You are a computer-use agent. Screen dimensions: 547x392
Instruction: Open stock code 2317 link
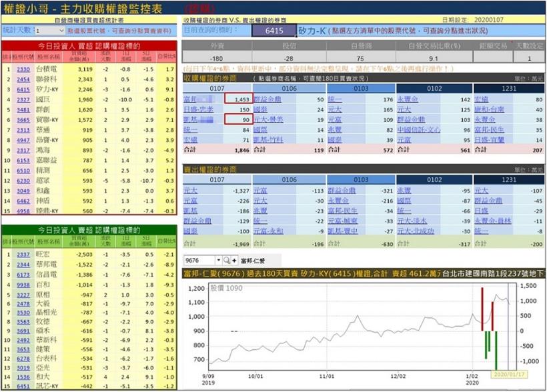pyautogui.click(x=23, y=150)
